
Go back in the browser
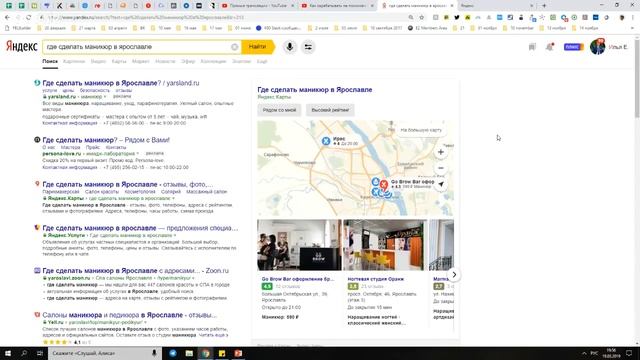(7, 18)
